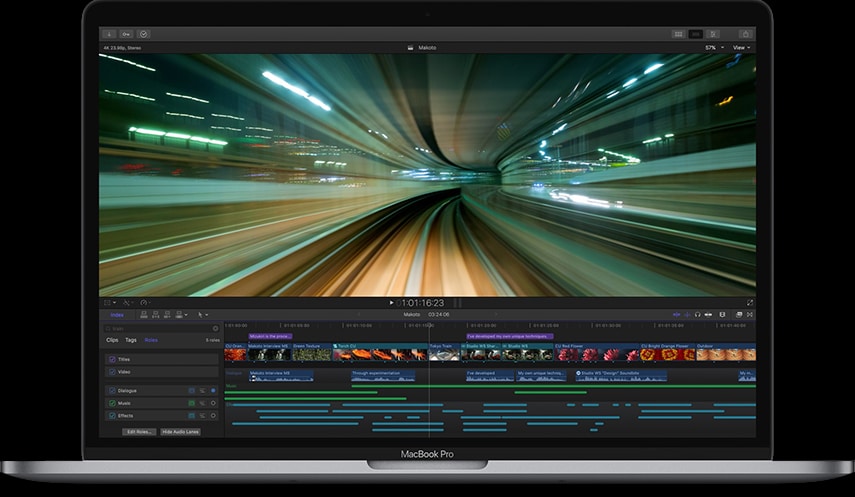This screenshot has height=497, width=855.
Task: Select the Through experimentation audio clip
Action: pyautogui.click(x=383, y=376)
